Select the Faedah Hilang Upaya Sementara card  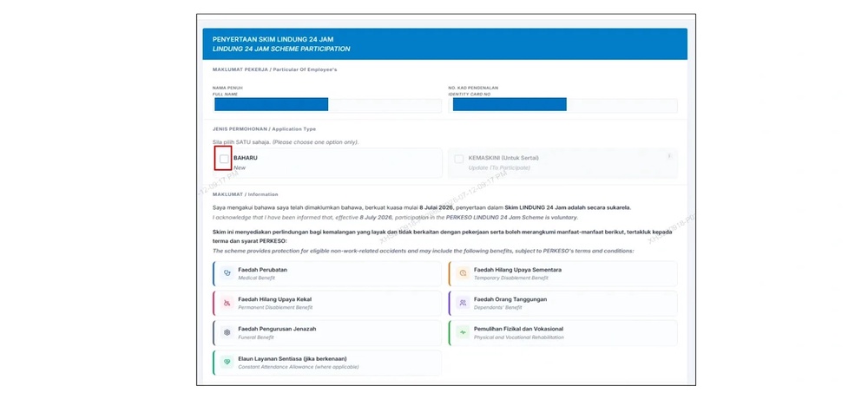(563, 273)
